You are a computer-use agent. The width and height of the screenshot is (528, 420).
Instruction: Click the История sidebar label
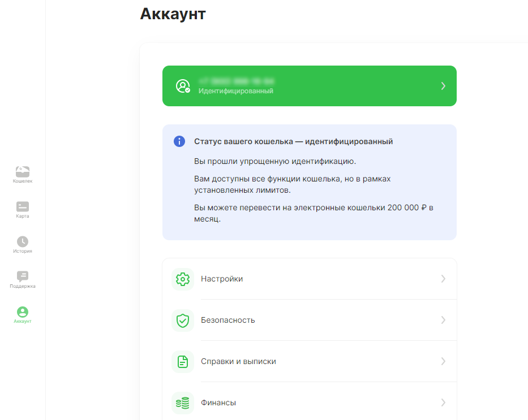[23, 251]
